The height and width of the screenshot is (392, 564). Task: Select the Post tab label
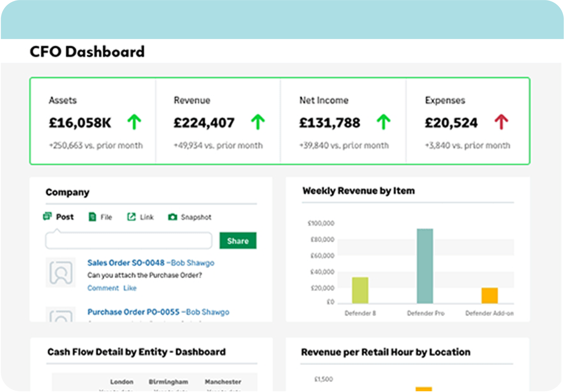coord(65,217)
